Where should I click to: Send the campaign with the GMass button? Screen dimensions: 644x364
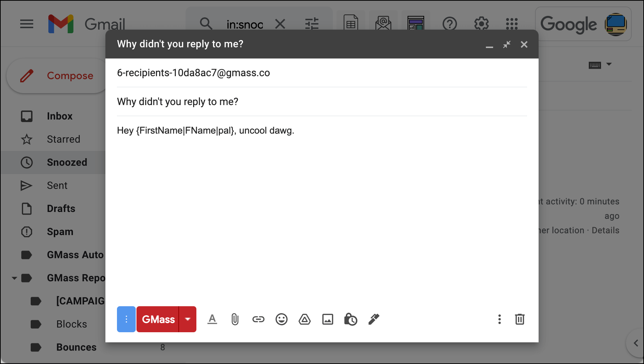point(158,319)
